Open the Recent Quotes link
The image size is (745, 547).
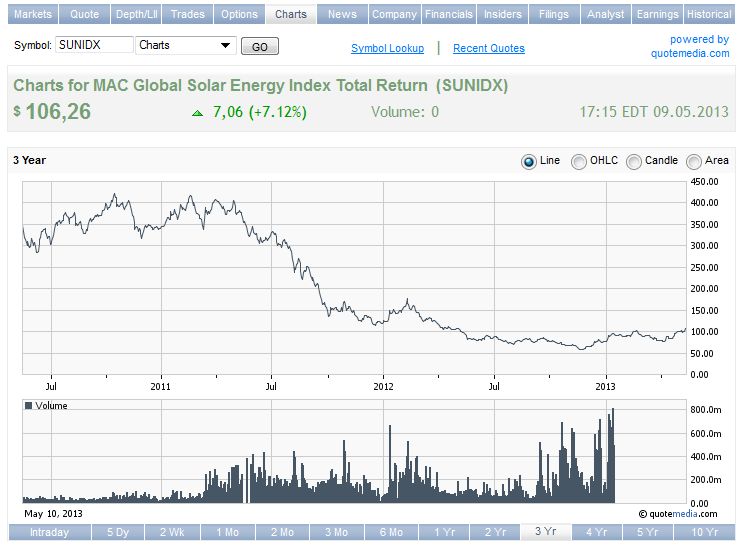coord(488,48)
